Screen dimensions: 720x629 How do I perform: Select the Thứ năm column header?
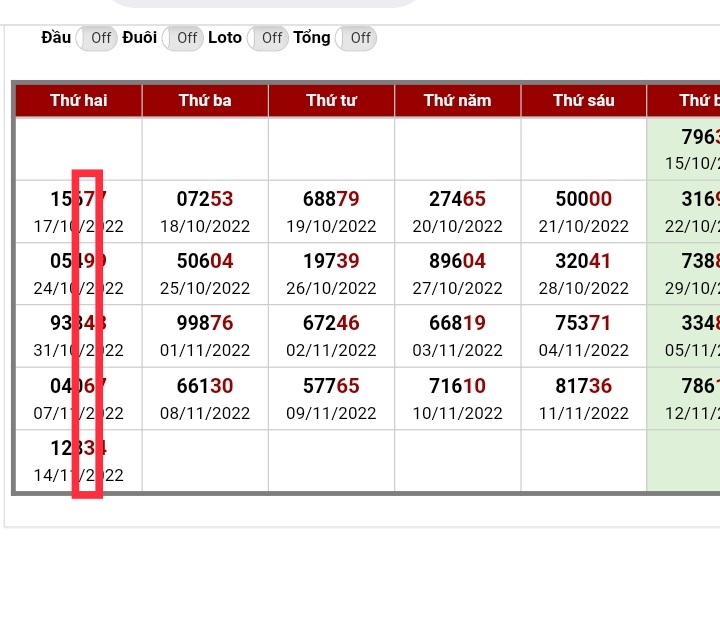[x=457, y=100]
